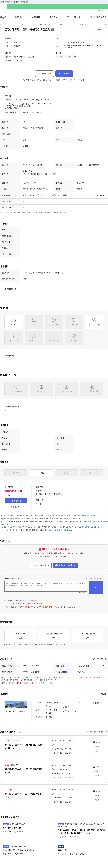The width and height of the screenshot is (108, 868).
Task: Click the 고용24 site logo
Action: tap(4, 17)
